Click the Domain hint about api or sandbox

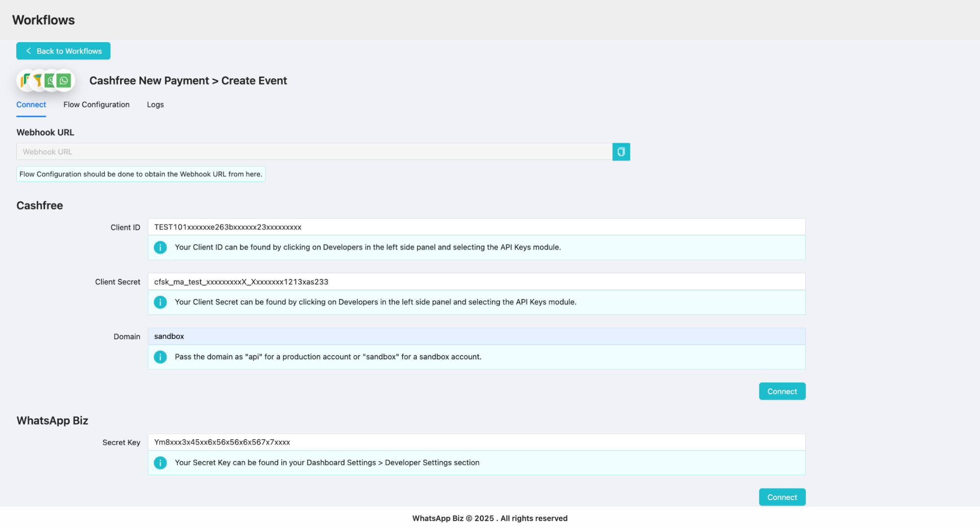point(328,357)
